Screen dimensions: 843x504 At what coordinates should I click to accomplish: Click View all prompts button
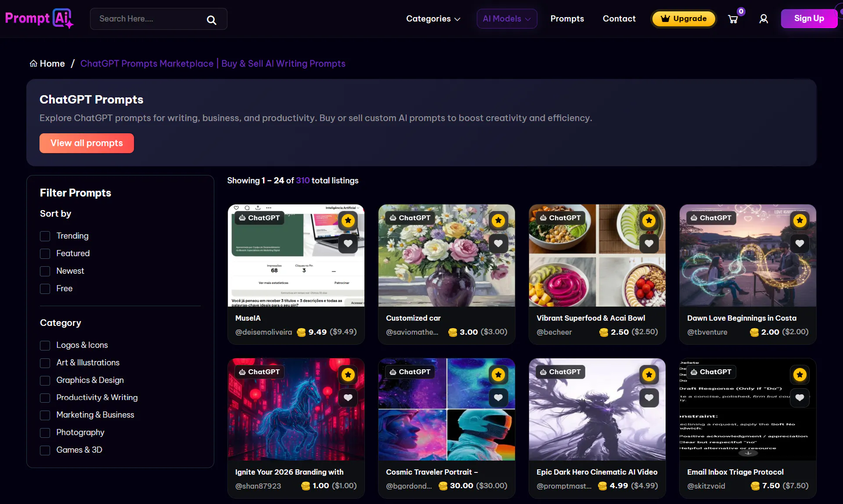86,143
